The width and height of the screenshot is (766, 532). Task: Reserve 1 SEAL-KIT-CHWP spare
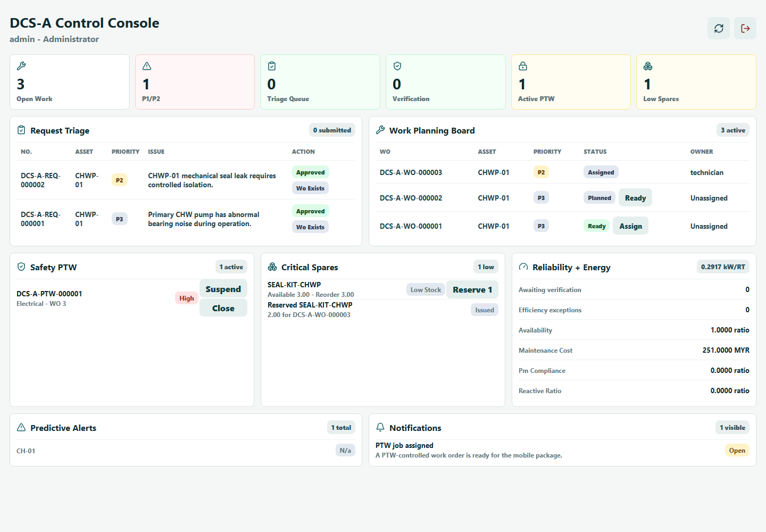coord(472,289)
